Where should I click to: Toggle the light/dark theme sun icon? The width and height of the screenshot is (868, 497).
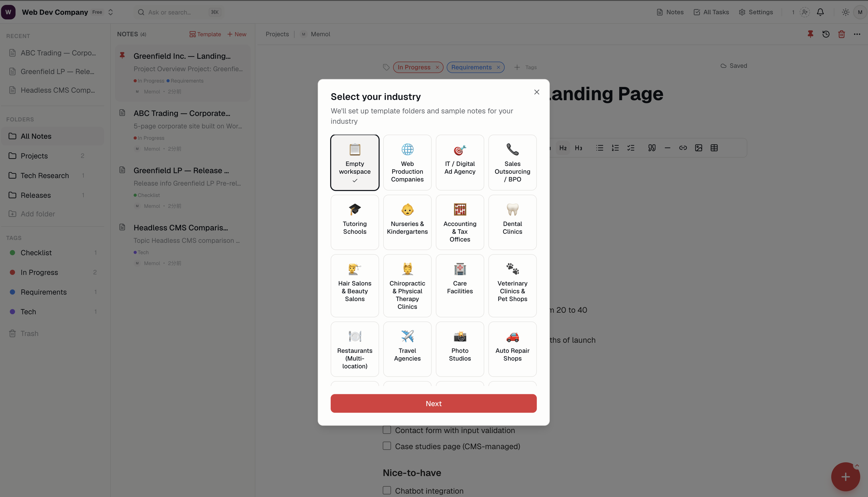[x=845, y=12]
